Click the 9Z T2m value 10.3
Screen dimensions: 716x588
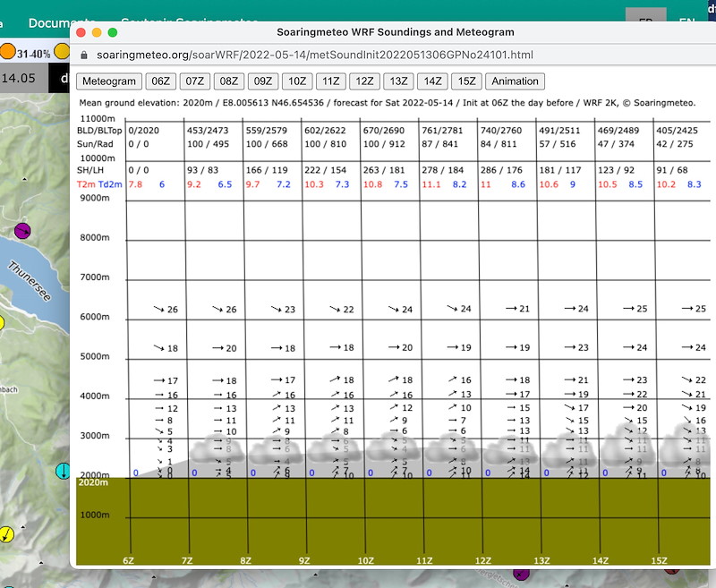tap(314, 184)
